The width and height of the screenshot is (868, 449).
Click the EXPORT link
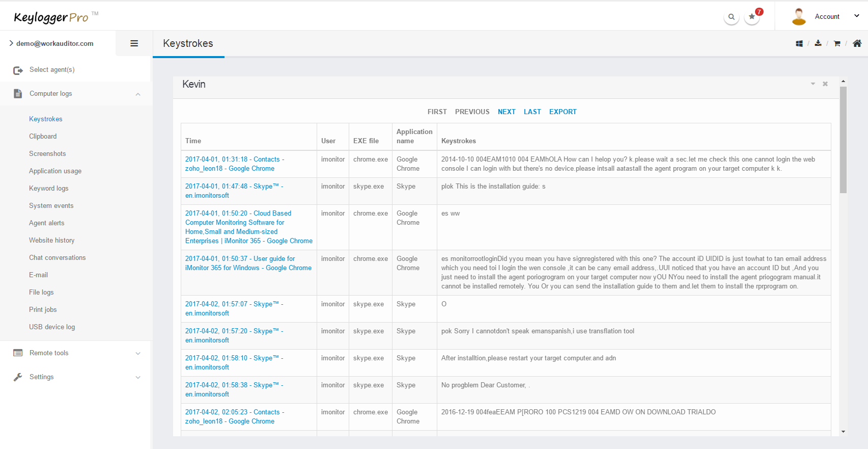pos(563,112)
